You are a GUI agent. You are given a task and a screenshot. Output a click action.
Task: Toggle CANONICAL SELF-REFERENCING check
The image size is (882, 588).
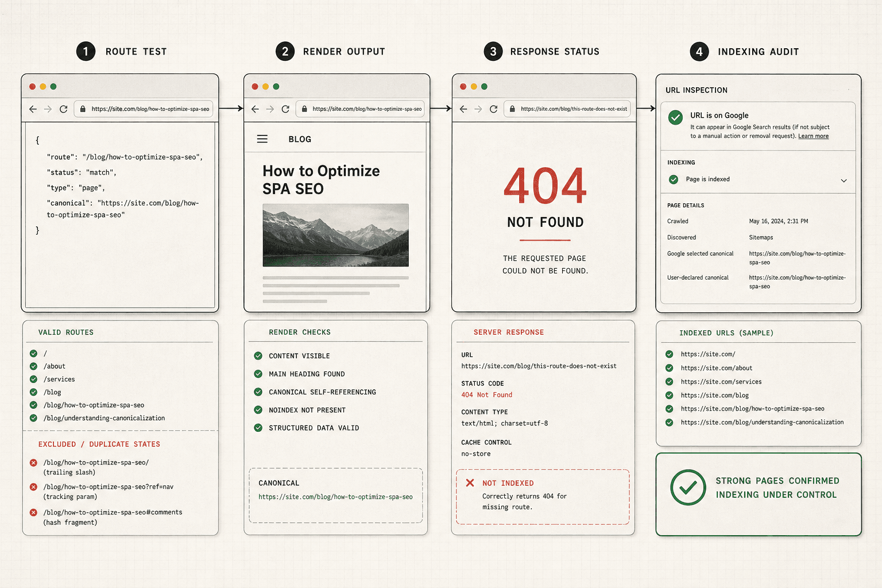(258, 392)
